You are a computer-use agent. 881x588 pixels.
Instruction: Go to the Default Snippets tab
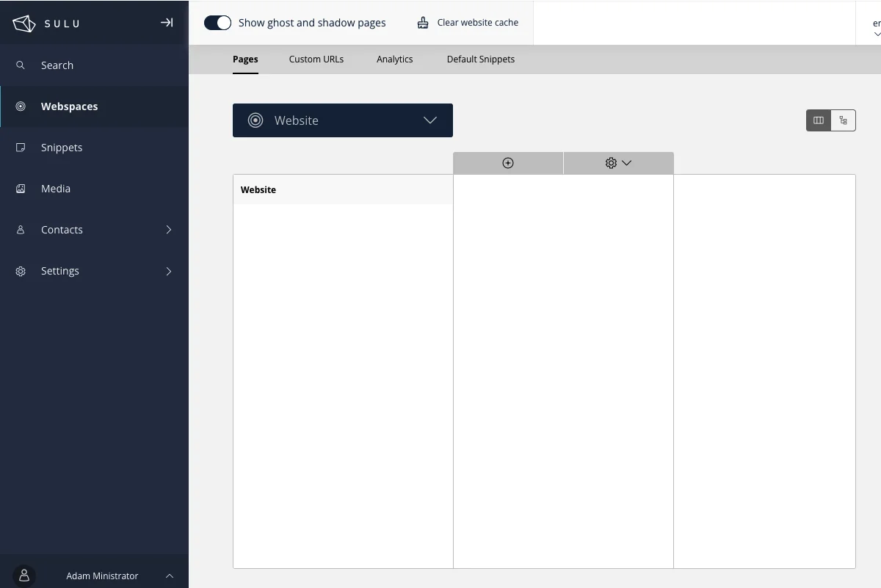tap(480, 59)
